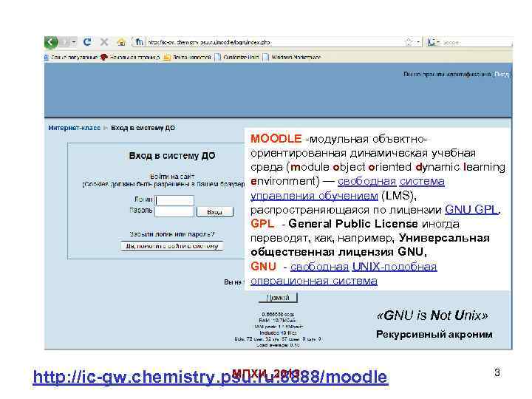Open the 'GNU GPL' hyperlink
Viewport: 532px width, 399px height.
pyautogui.click(x=471, y=210)
